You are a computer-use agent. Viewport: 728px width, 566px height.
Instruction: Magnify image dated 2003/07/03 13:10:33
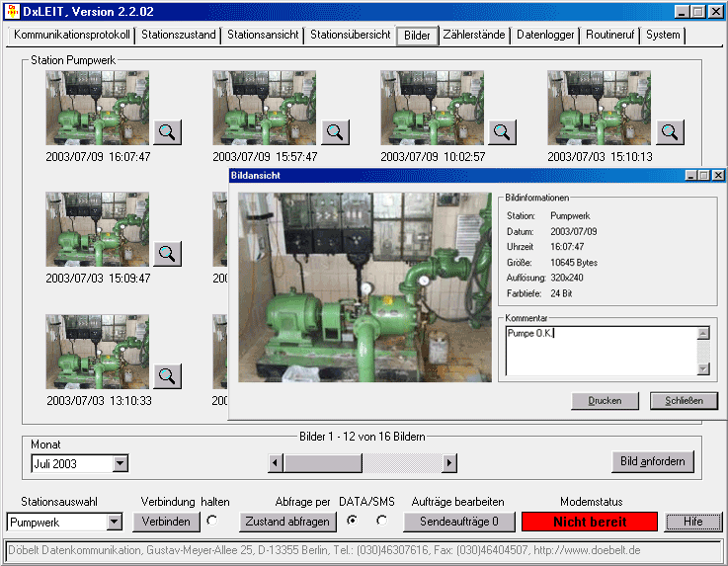(x=167, y=375)
